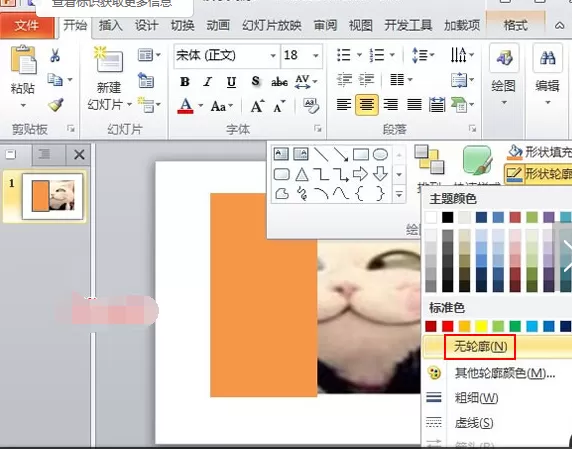
Task: Select Align Left paragraph button
Action: pyautogui.click(x=344, y=105)
